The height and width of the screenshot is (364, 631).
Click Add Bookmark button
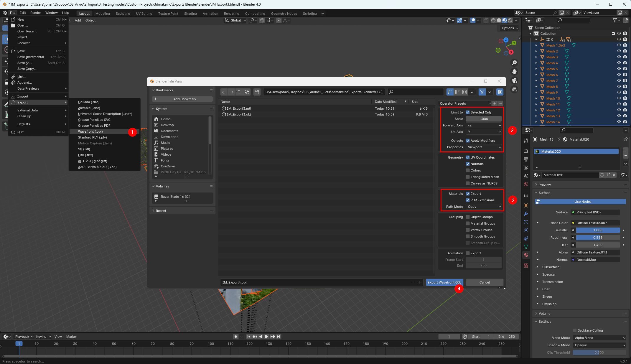pyautogui.click(x=182, y=99)
